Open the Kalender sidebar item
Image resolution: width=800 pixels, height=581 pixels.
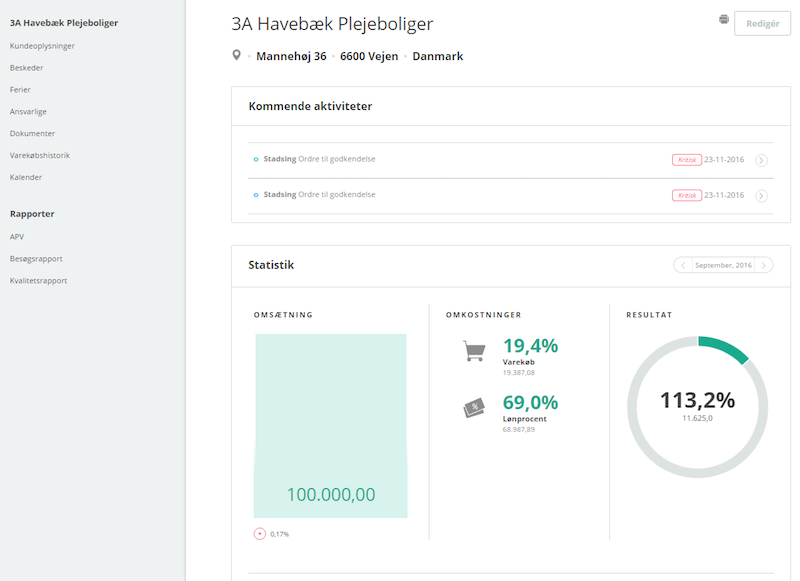pos(26,177)
